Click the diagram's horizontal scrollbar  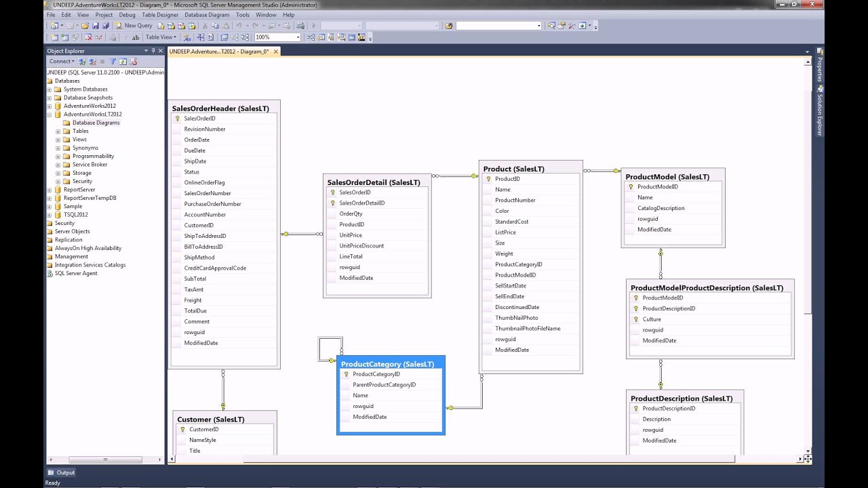point(488,459)
